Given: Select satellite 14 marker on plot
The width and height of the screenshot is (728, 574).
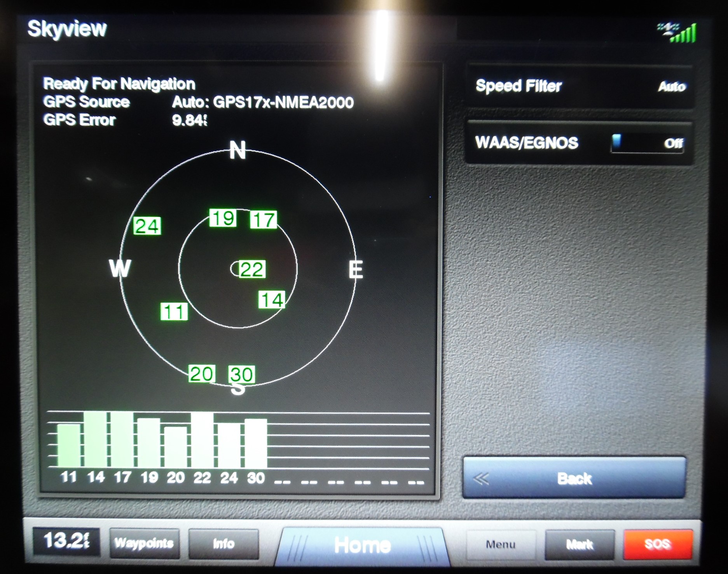Looking at the screenshot, I should (272, 300).
